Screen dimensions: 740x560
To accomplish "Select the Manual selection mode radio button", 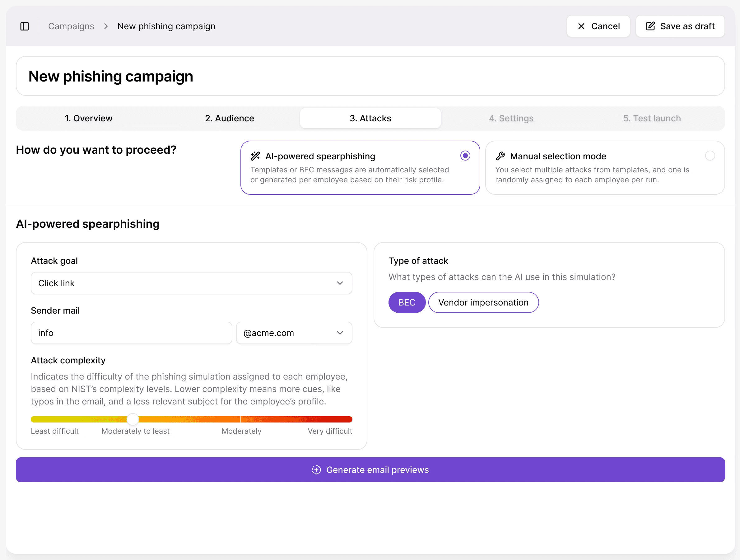I will coord(710,156).
